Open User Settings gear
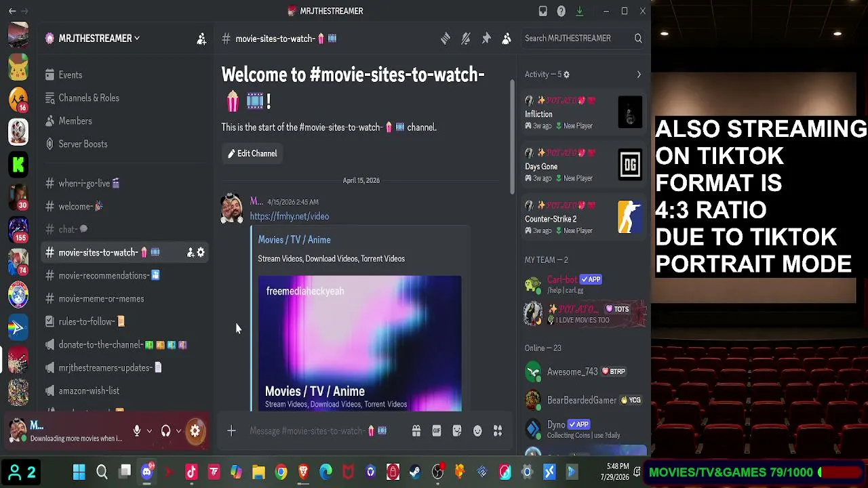This screenshot has width=868, height=488. tap(195, 431)
